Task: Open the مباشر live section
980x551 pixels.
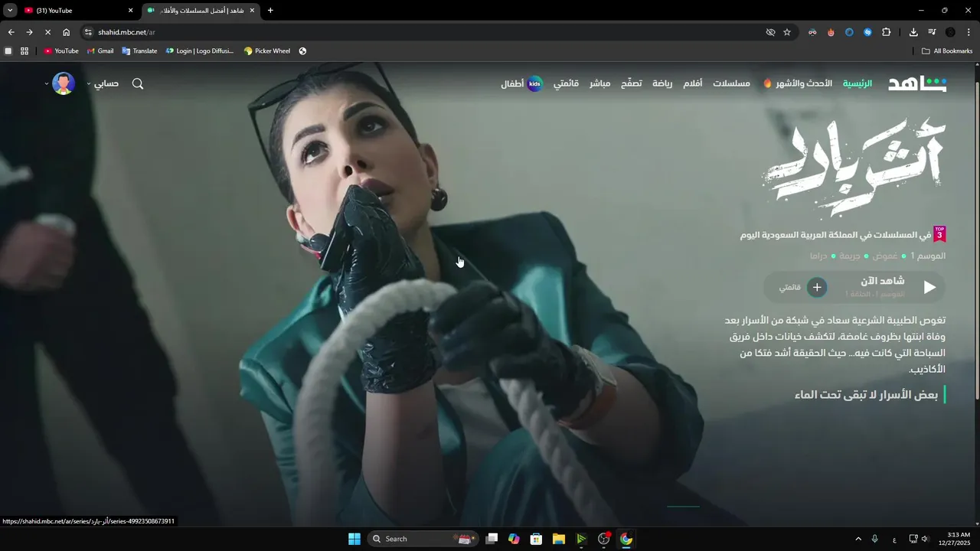Action: (599, 83)
